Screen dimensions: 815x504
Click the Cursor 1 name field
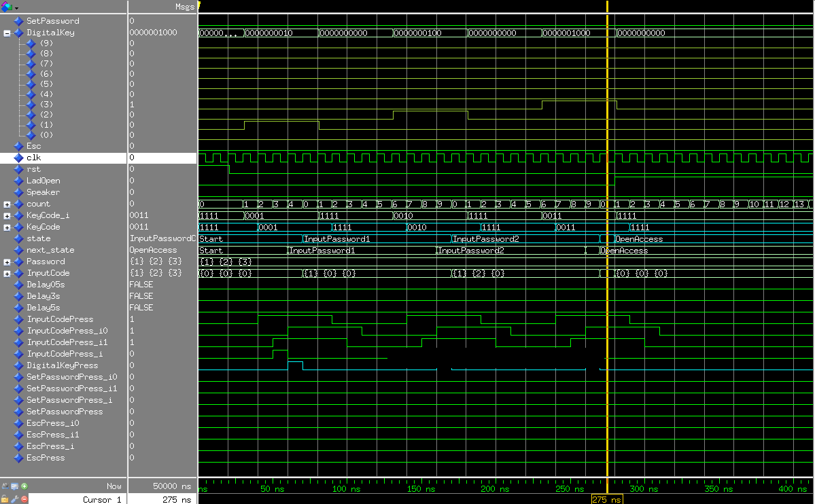102,499
